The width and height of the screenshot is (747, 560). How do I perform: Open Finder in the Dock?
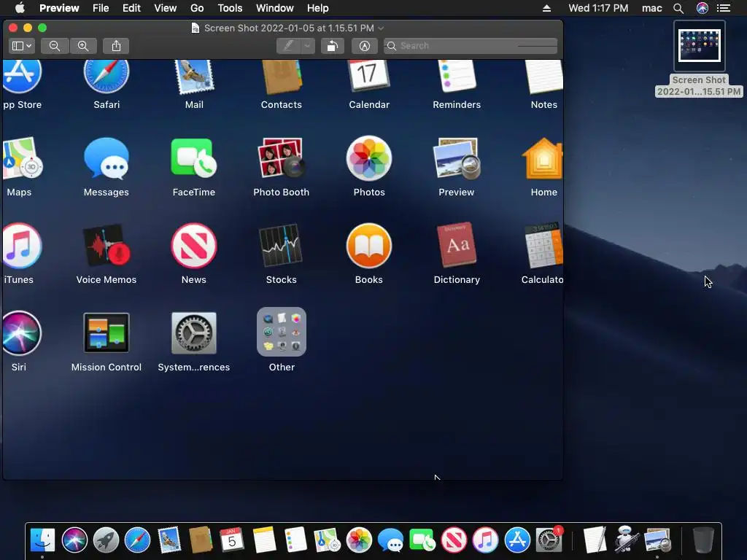click(x=42, y=540)
